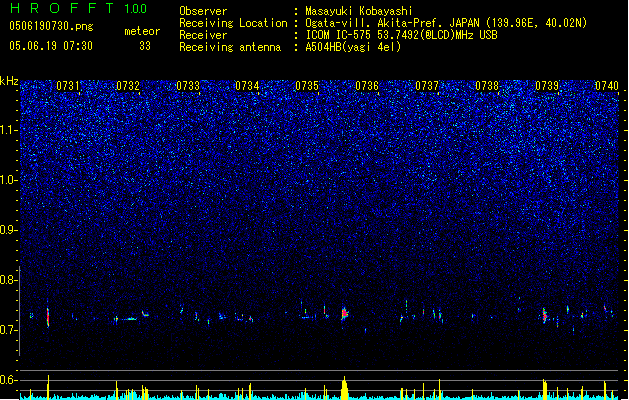629x400 pixels.
Task: Click the tallest yellow power spike before 0736
Action: (345, 388)
